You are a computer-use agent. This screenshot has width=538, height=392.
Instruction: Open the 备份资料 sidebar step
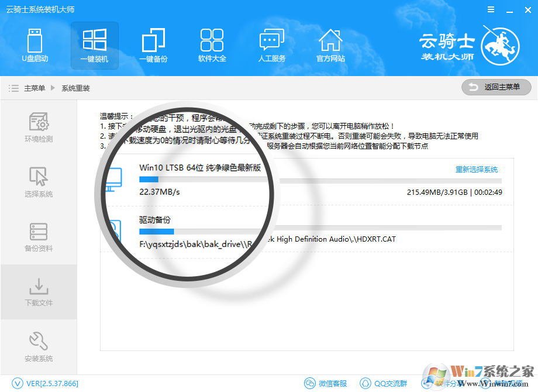point(39,237)
